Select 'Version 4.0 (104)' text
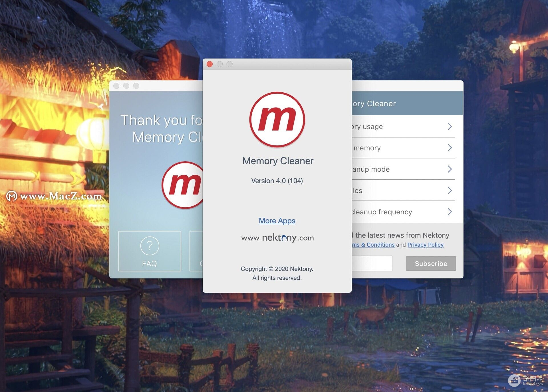The height and width of the screenshot is (392, 548). (x=277, y=181)
